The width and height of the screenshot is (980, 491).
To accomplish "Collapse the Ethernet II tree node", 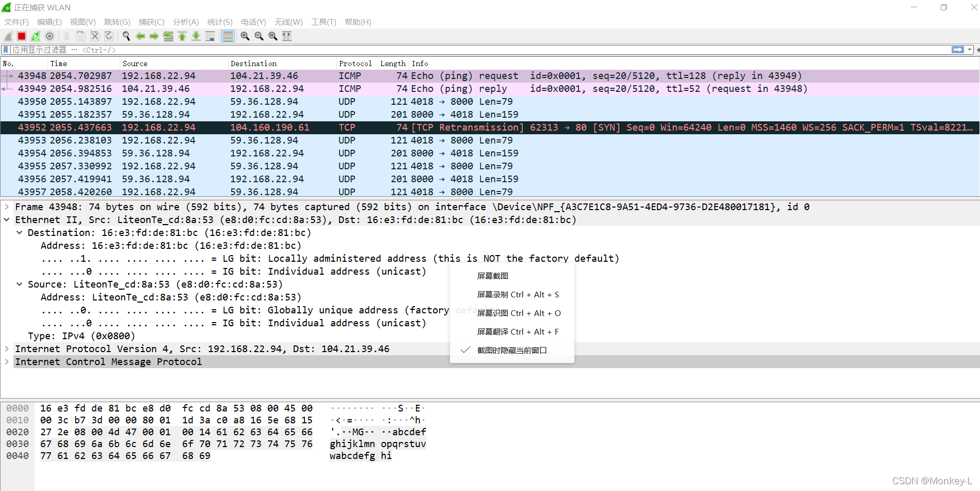I will click(x=7, y=220).
